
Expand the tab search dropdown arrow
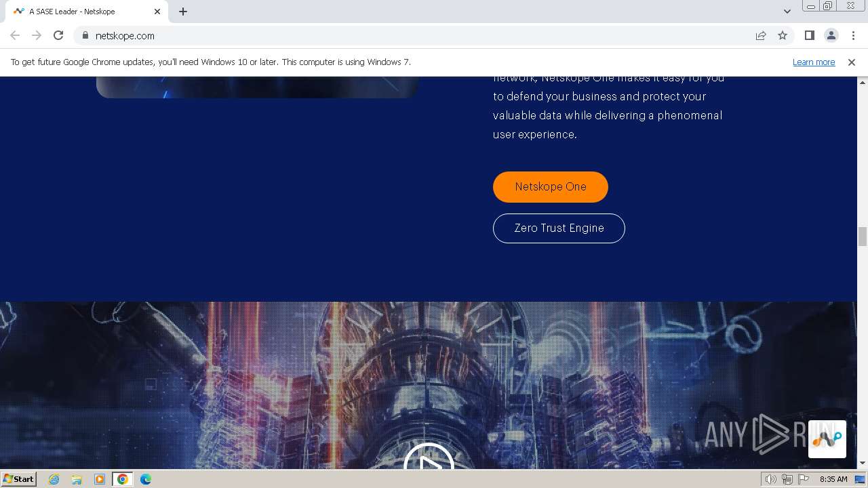[x=787, y=12]
